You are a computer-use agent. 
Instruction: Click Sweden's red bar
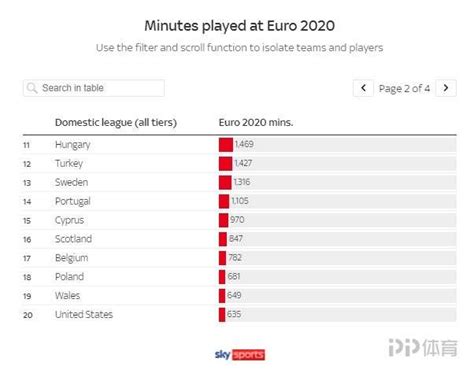(x=225, y=183)
